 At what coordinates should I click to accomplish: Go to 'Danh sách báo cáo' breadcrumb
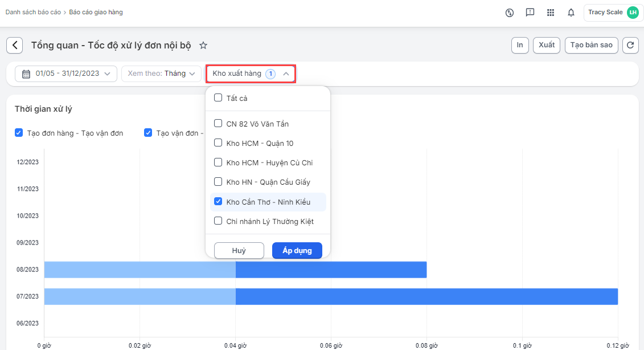(x=33, y=12)
